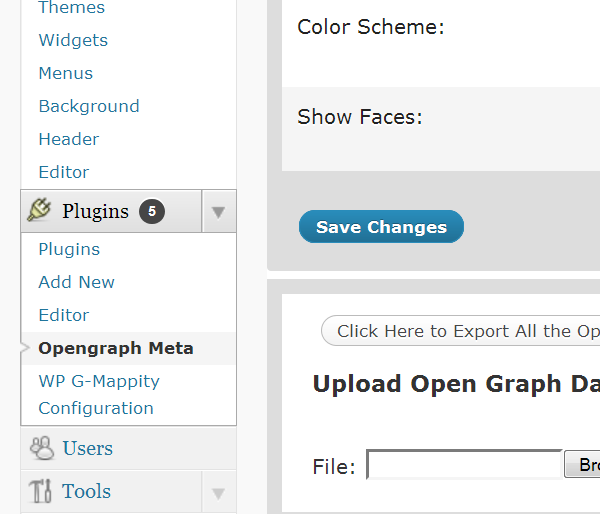
Task: Click the Tools wrench icon
Action: pos(40,491)
